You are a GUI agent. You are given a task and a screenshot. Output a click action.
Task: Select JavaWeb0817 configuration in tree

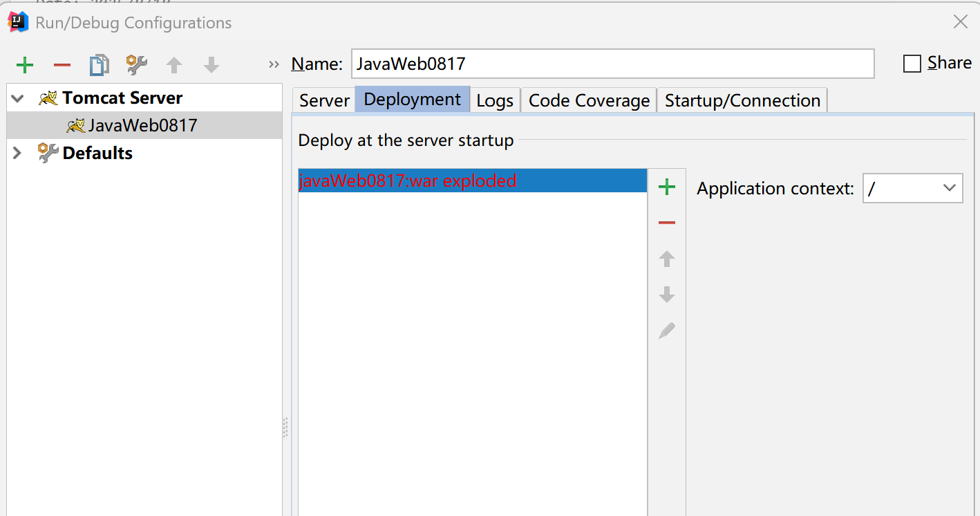pyautogui.click(x=143, y=125)
